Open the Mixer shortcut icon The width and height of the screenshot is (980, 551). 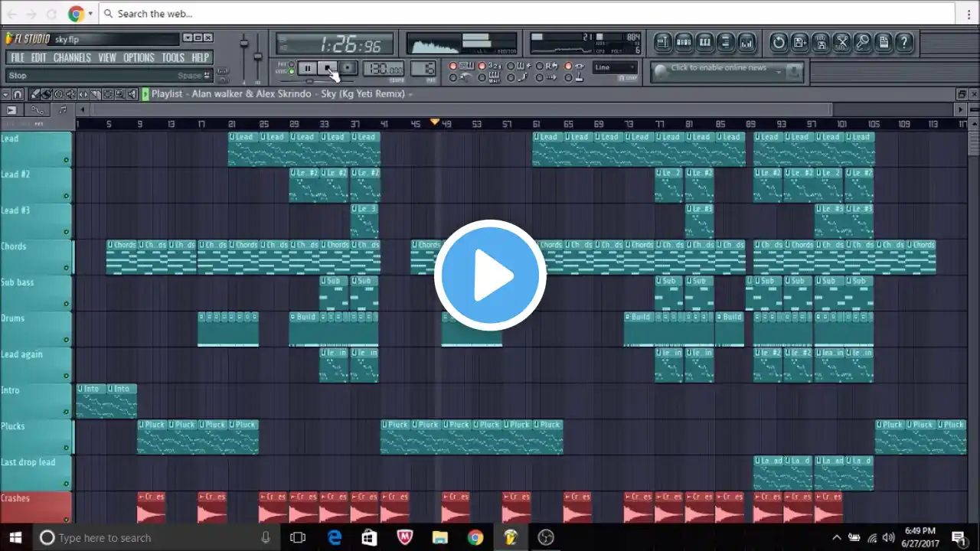tap(747, 42)
